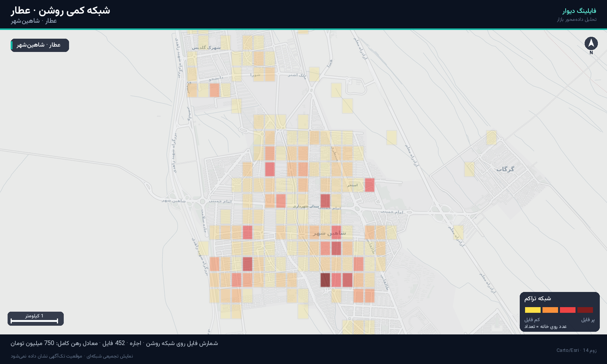Click the فایلینگ دیوار brand title
Screen dimensions: 607x364
point(579,11)
